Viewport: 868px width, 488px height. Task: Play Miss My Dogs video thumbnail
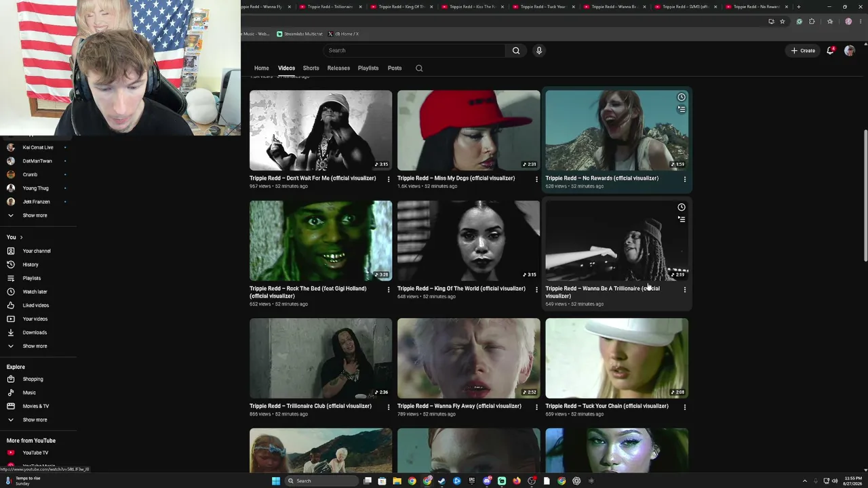469,130
